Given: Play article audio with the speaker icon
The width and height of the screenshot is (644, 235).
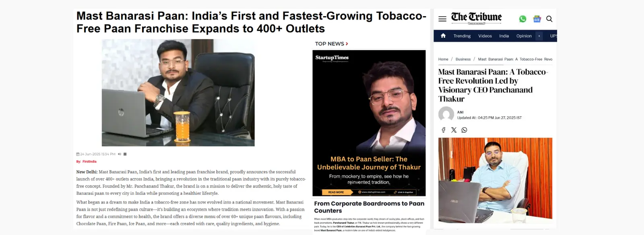Looking at the screenshot, I should click(120, 154).
